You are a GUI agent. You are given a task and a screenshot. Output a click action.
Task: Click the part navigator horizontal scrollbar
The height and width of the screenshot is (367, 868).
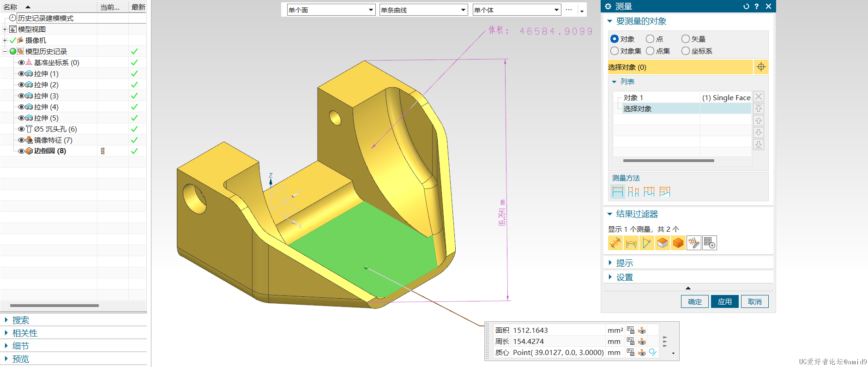coord(54,306)
